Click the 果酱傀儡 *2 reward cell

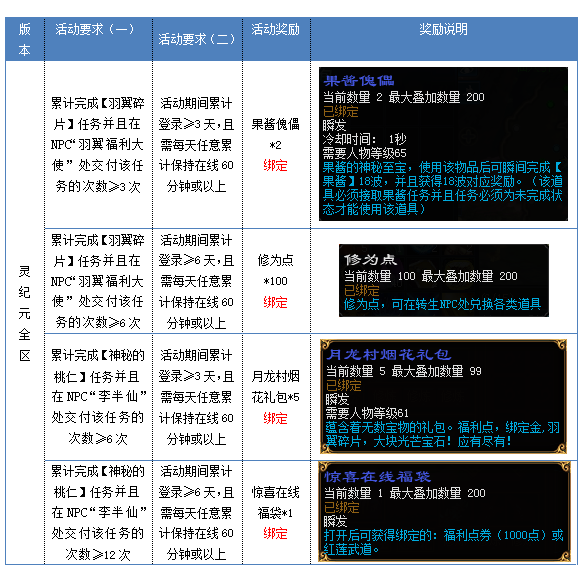(276, 145)
